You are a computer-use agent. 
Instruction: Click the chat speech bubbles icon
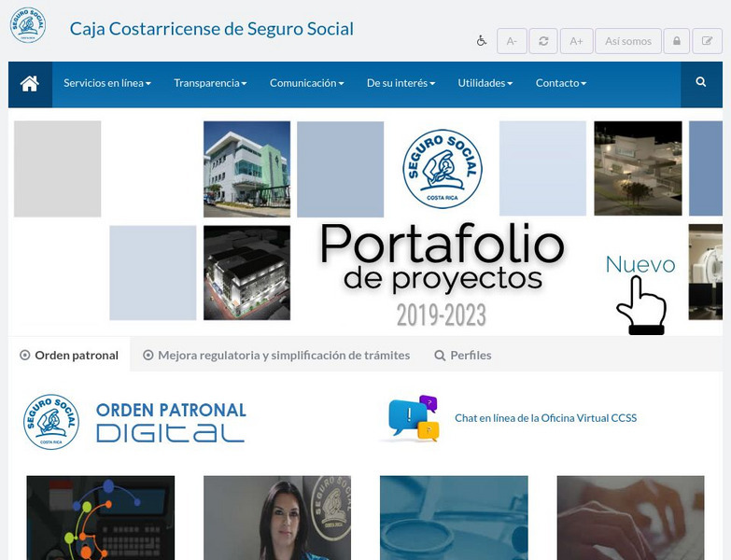[413, 418]
